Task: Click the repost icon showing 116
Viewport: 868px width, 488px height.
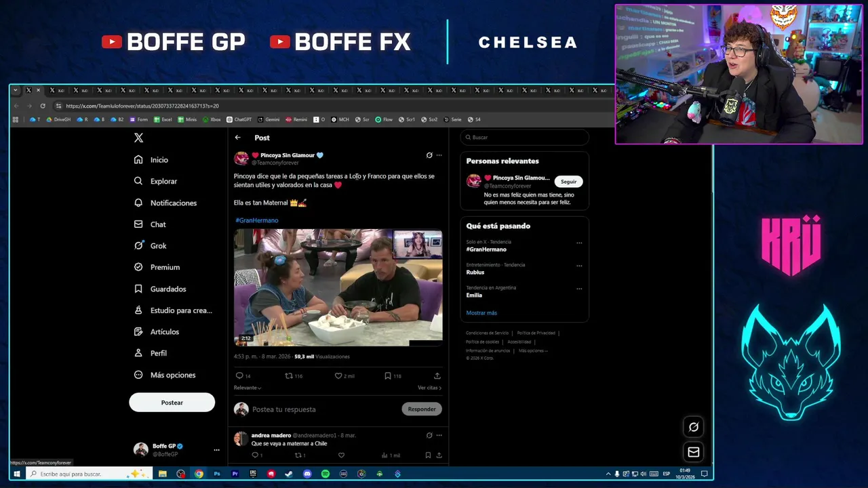Action: tap(289, 375)
